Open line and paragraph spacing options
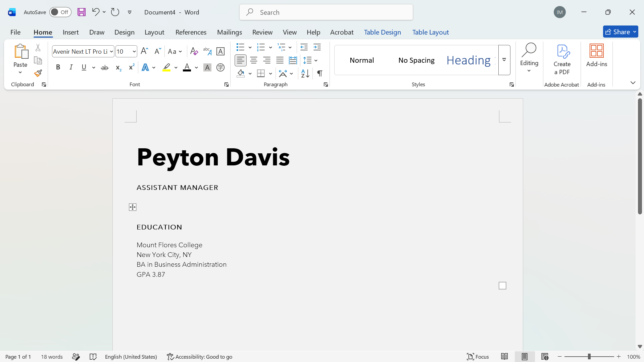 pyautogui.click(x=310, y=60)
